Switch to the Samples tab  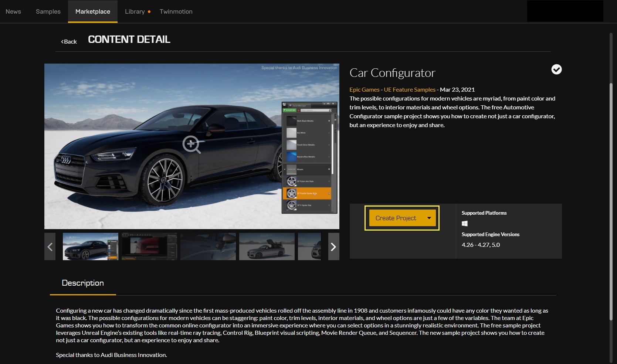pyautogui.click(x=48, y=11)
